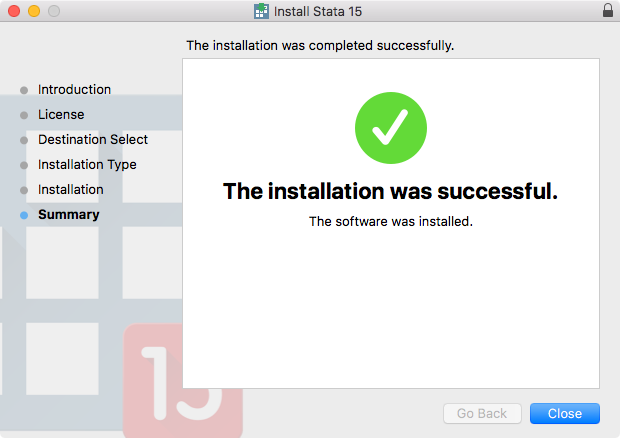
Task: Click the red window close button
Action: coord(14,11)
